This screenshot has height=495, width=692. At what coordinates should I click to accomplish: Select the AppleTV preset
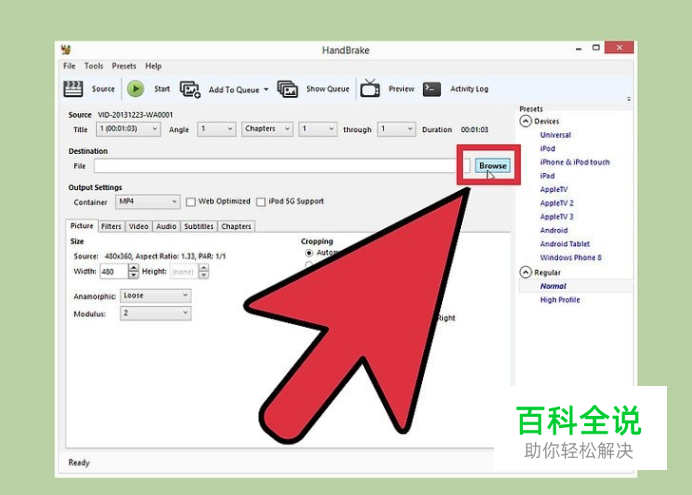554,189
